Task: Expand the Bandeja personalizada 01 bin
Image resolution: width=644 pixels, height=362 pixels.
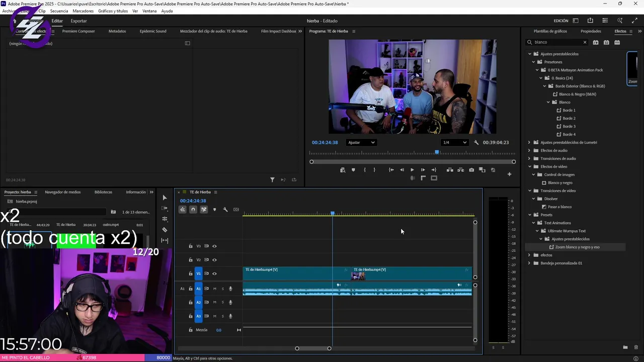Action: [x=529, y=263]
